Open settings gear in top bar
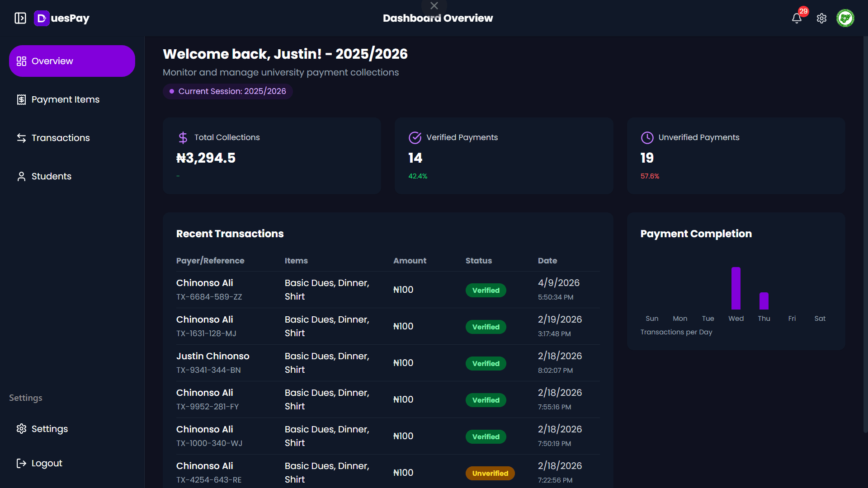Screen dimensions: 868x488 [821, 18]
